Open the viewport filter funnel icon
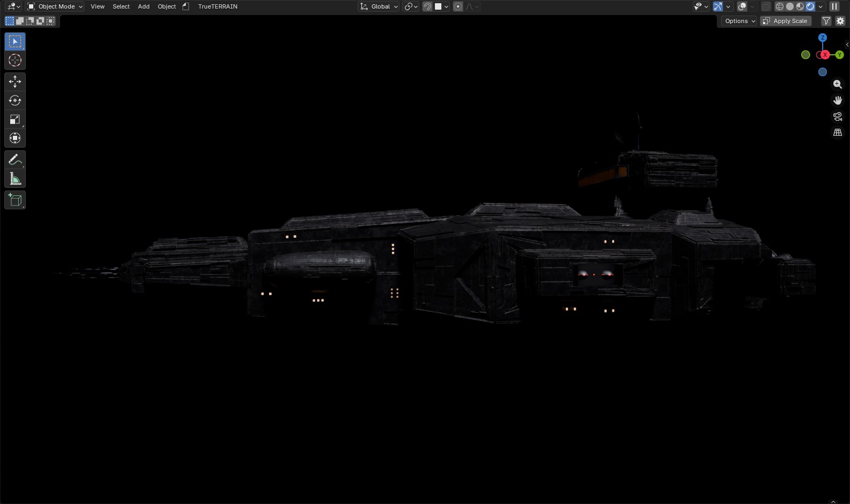 point(826,21)
